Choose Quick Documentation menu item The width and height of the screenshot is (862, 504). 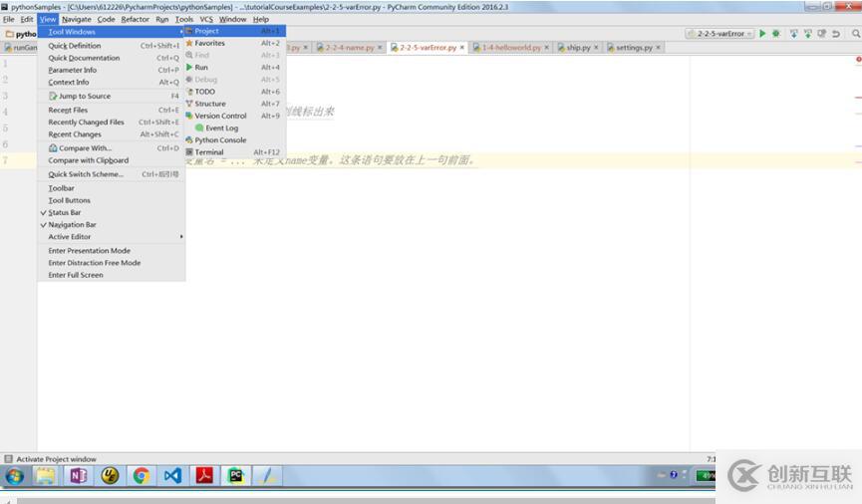click(x=111, y=58)
